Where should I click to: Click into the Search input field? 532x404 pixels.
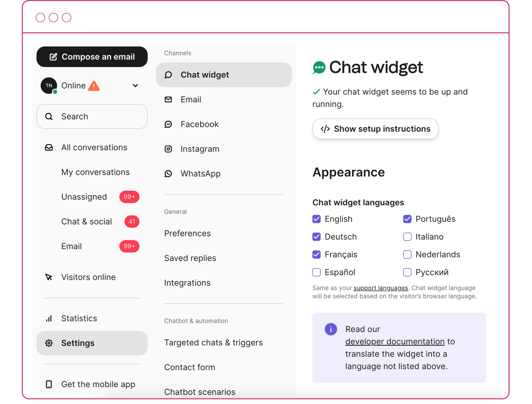click(x=99, y=116)
